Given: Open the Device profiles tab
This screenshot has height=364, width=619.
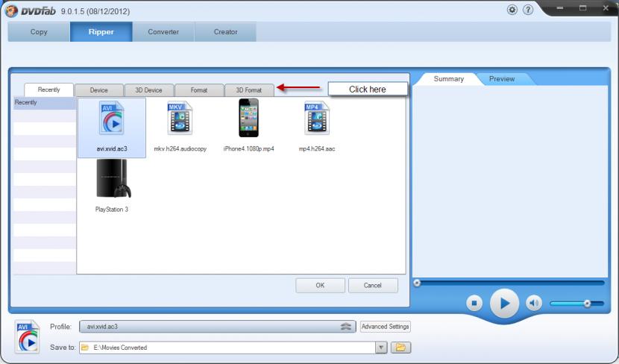Looking at the screenshot, I should [x=98, y=90].
